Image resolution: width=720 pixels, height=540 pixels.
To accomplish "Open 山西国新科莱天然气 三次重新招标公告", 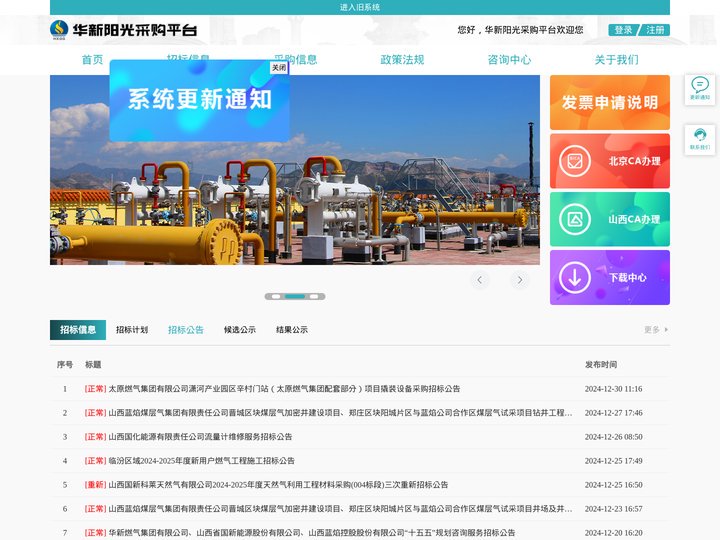I will (x=278, y=484).
